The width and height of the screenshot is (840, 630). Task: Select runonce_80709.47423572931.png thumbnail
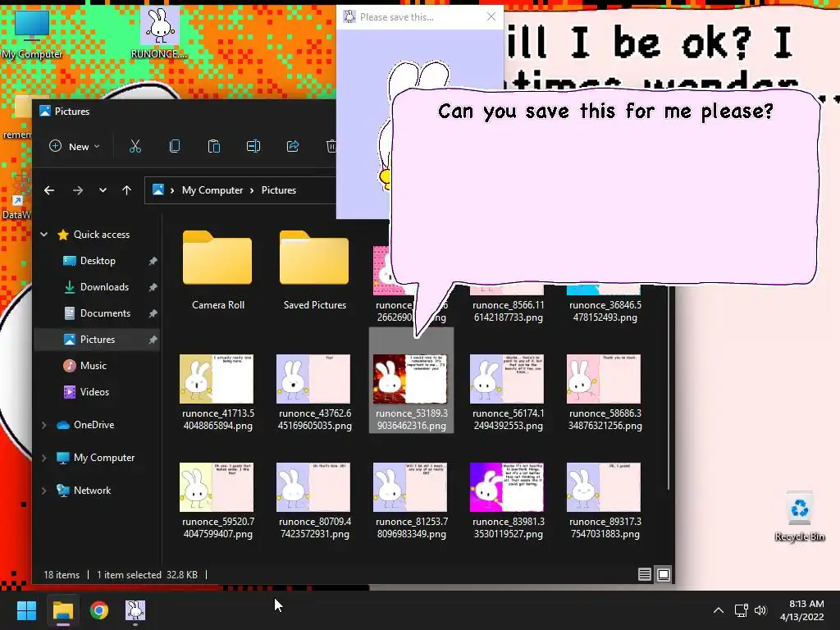313,487
